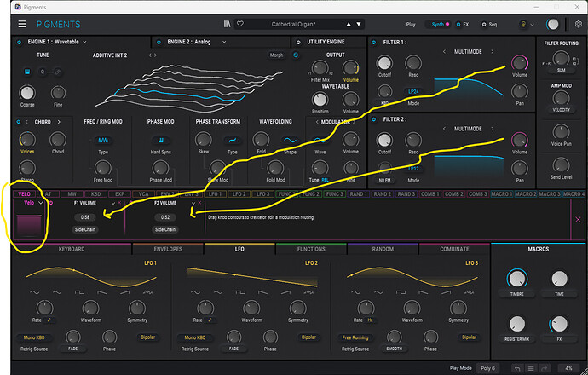588x375 pixels.
Task: Switch to the next Filter 1 type arrow
Action: (493, 52)
